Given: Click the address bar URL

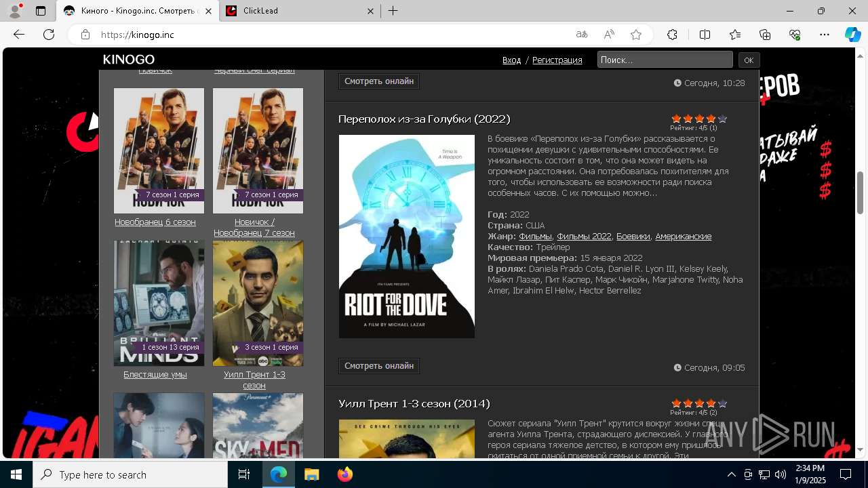Looking at the screenshot, I should 138,35.
